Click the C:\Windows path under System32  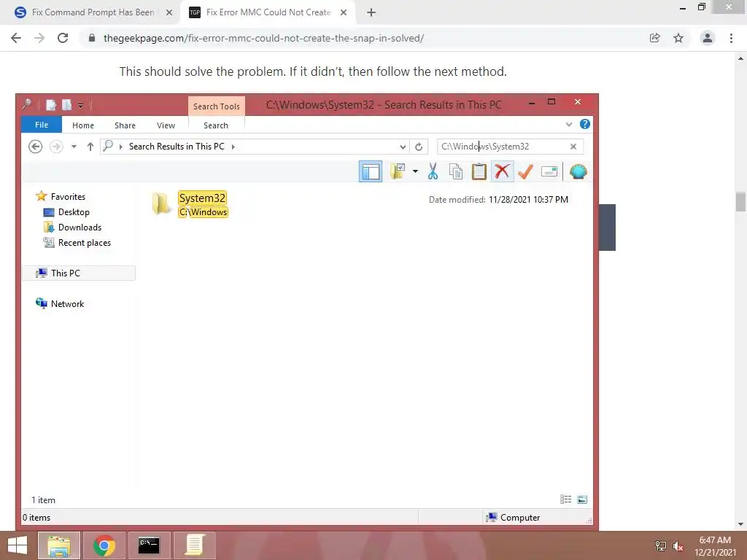pos(204,212)
